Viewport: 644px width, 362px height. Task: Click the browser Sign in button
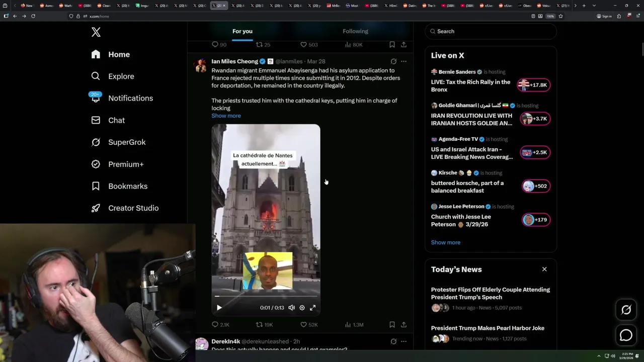point(604,16)
